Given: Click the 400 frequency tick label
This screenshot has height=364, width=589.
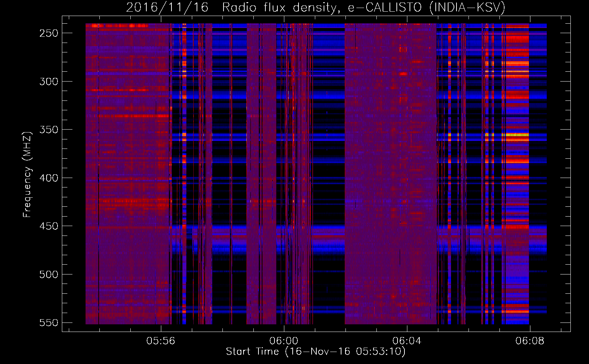Looking at the screenshot, I should [x=49, y=178].
